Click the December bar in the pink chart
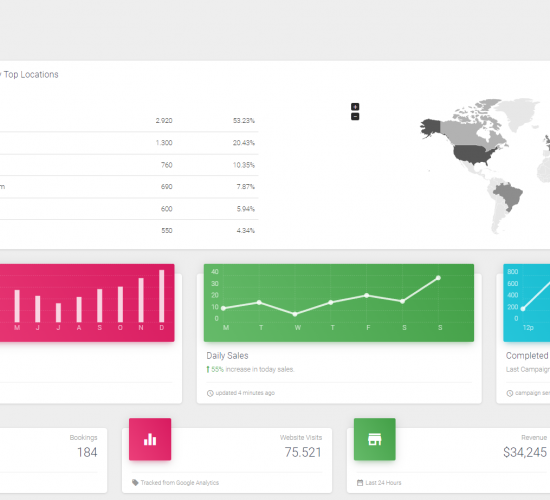Image resolution: width=550 pixels, height=500 pixels. pyautogui.click(x=162, y=296)
